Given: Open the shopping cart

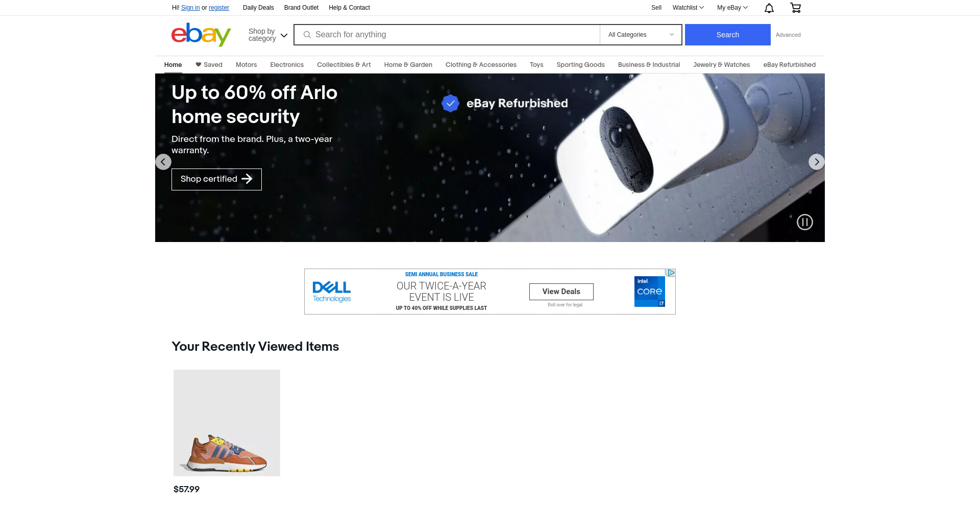Looking at the screenshot, I should coord(795,8).
